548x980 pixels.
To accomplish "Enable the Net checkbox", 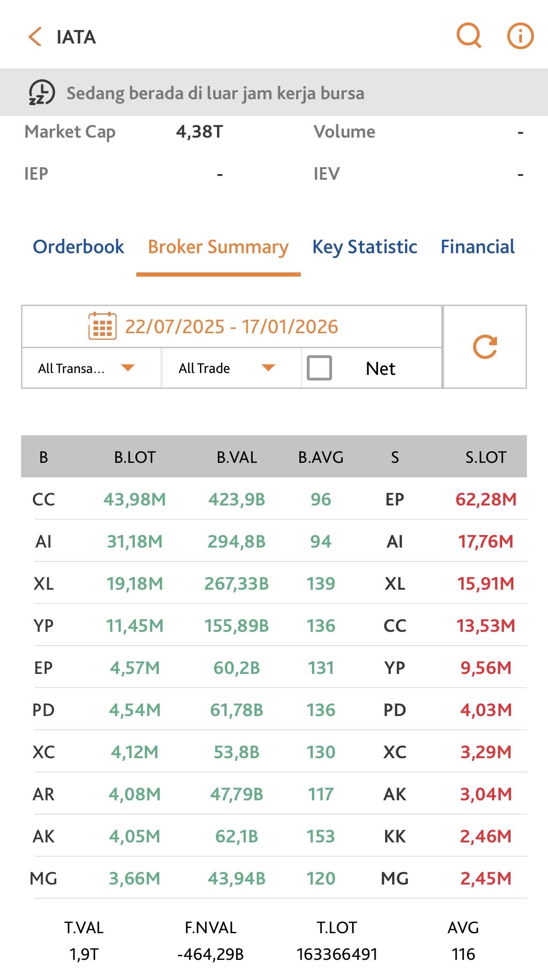I will (x=319, y=368).
